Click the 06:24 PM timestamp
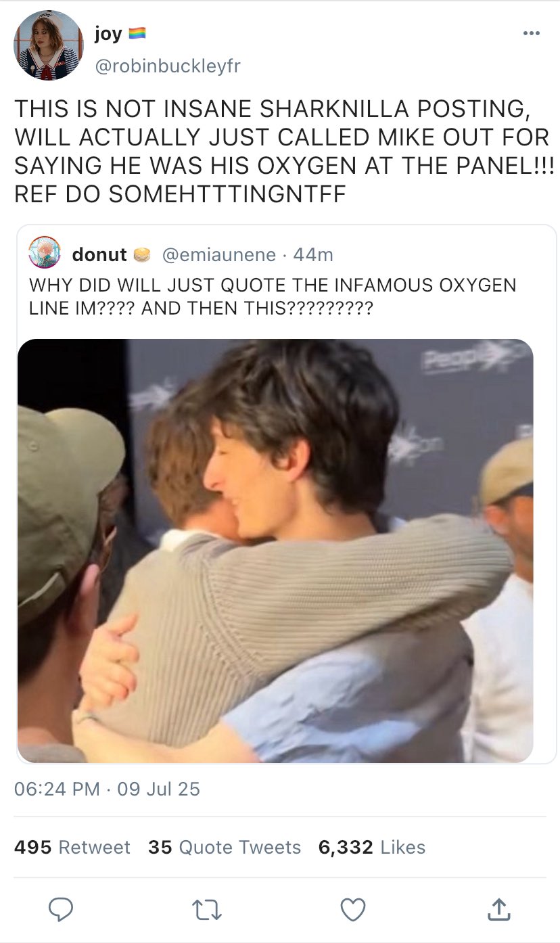The width and height of the screenshot is (560, 943). [57, 789]
